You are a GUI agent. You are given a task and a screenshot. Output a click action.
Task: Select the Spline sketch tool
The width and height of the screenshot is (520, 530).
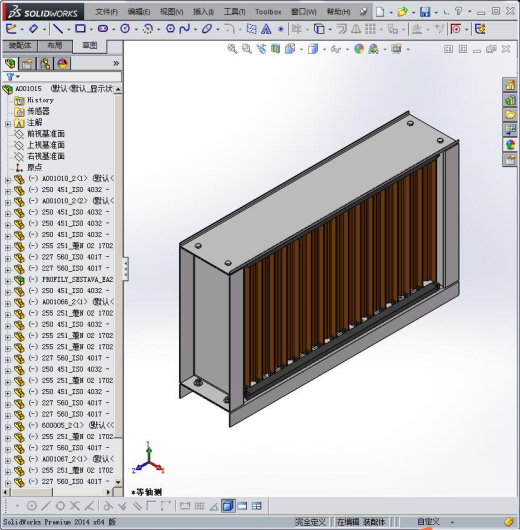185,29
